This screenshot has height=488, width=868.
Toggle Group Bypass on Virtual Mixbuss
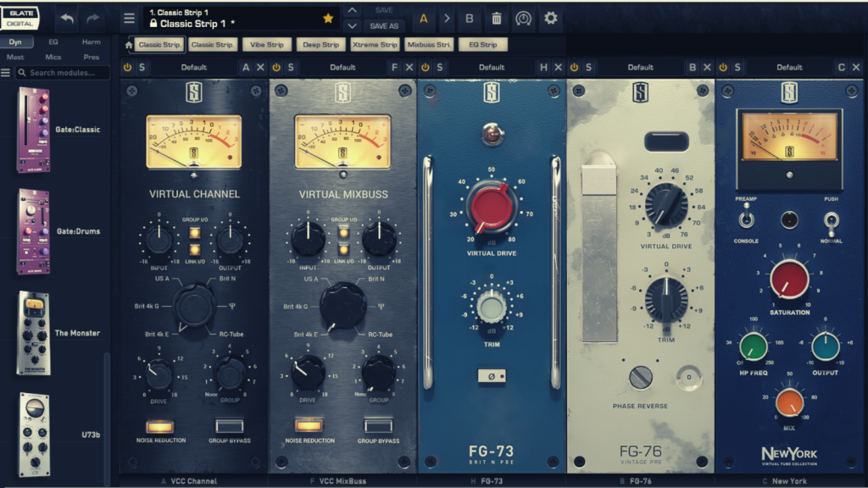point(378,425)
